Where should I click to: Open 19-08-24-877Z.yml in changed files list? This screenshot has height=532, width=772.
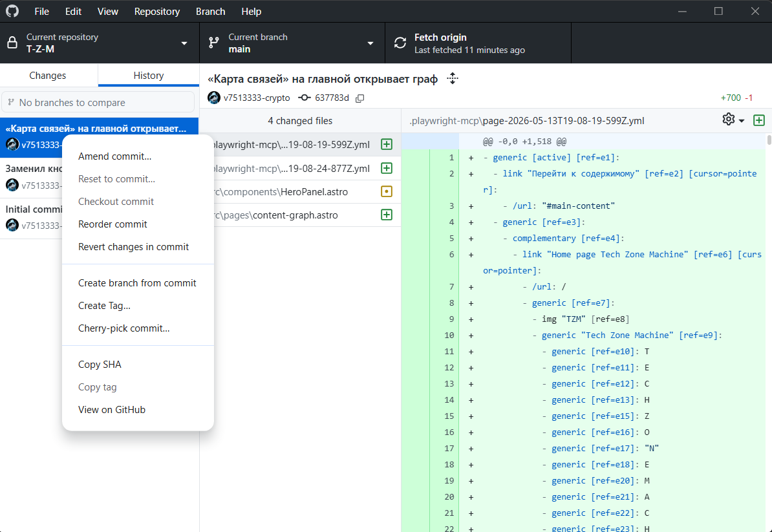(301, 168)
